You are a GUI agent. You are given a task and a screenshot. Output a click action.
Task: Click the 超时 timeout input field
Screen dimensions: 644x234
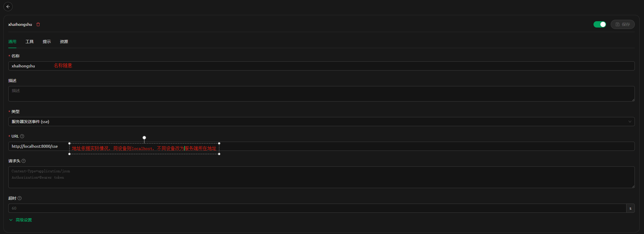tap(316, 208)
